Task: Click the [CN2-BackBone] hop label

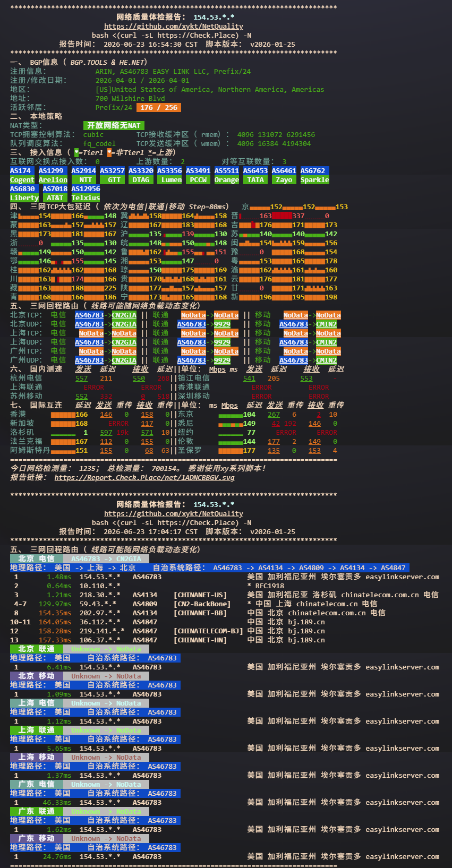Action: (x=202, y=604)
